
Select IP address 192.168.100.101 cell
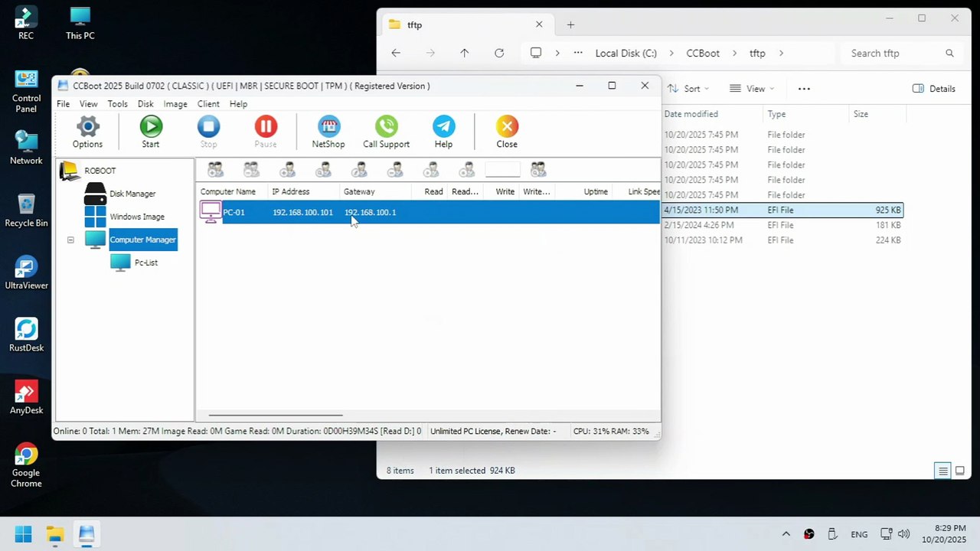pyautogui.click(x=302, y=212)
